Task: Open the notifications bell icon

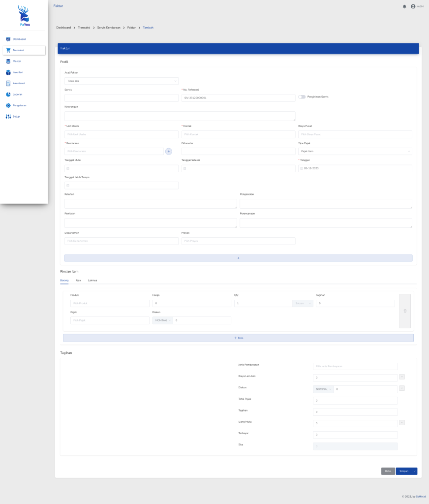Action: click(x=404, y=6)
